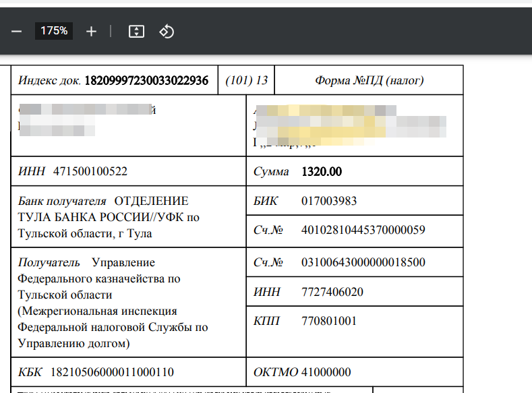Click the zoom out minus icon
532x393 pixels.
click(x=17, y=31)
